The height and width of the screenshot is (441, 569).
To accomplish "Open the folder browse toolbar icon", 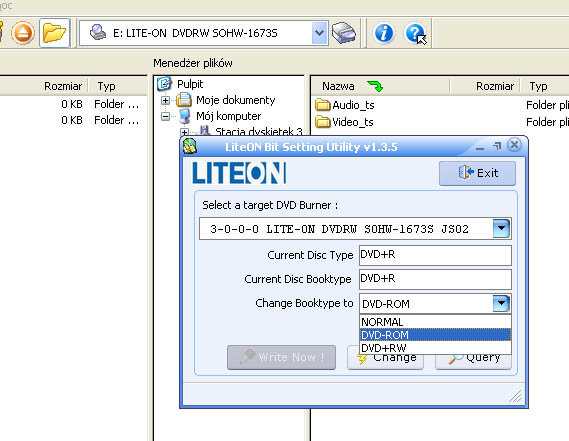I will (54, 33).
